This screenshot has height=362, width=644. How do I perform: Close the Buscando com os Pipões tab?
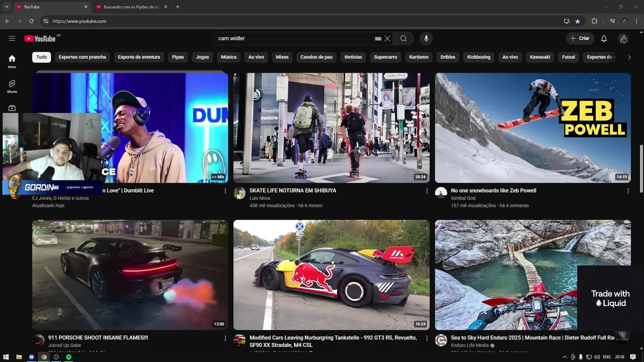pyautogui.click(x=166, y=7)
